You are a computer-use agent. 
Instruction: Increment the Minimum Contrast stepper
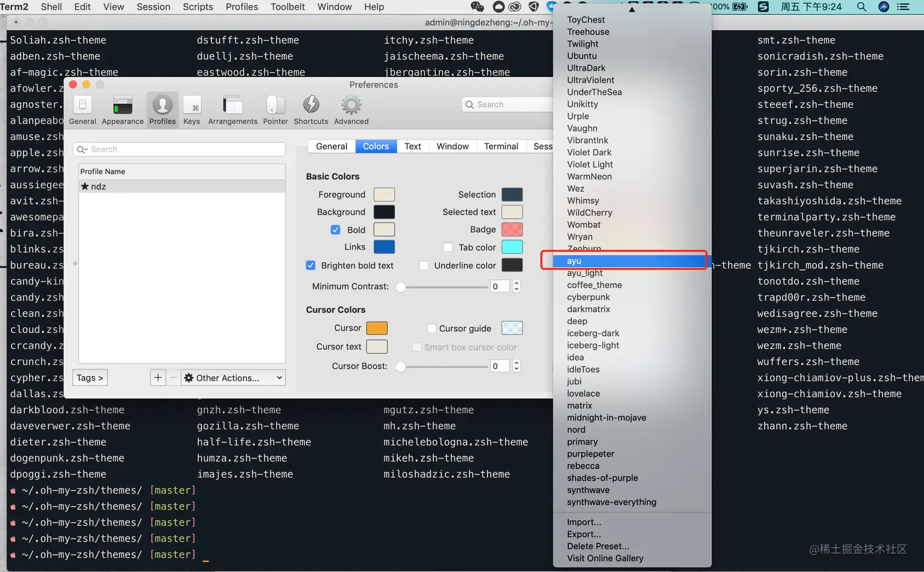[516, 283]
